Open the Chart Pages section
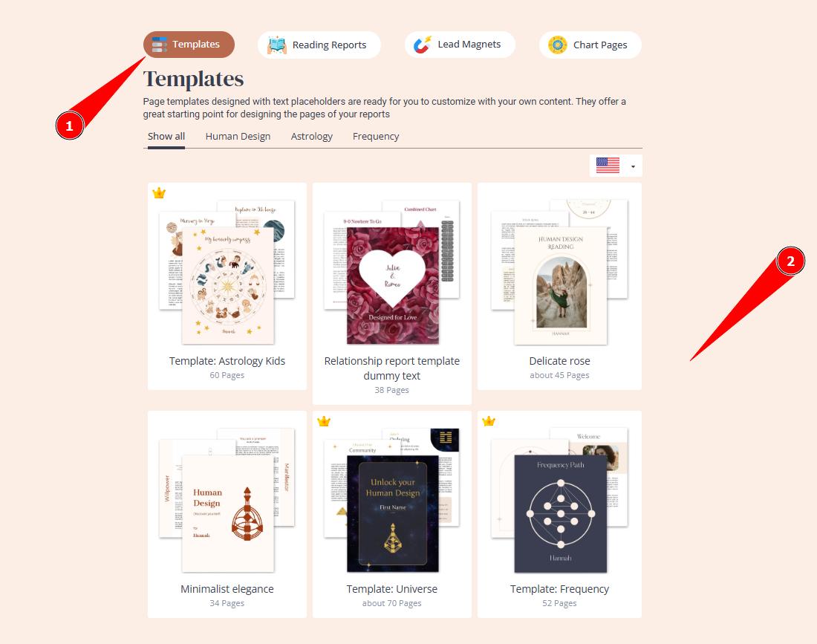 (x=590, y=45)
